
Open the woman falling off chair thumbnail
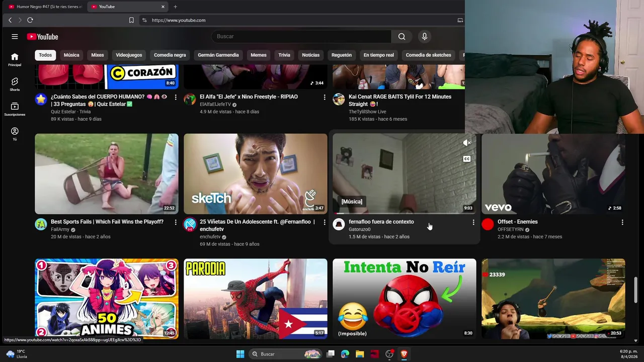pos(107,174)
